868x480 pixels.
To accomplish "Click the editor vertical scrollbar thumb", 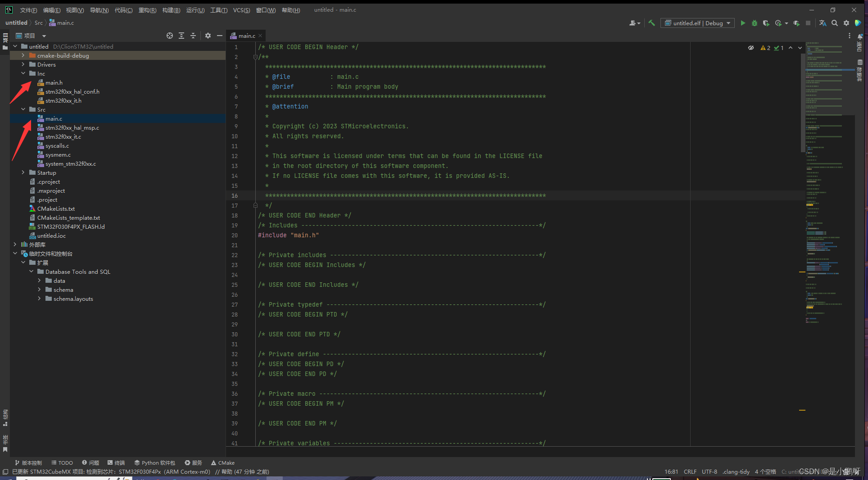I will click(804, 103).
